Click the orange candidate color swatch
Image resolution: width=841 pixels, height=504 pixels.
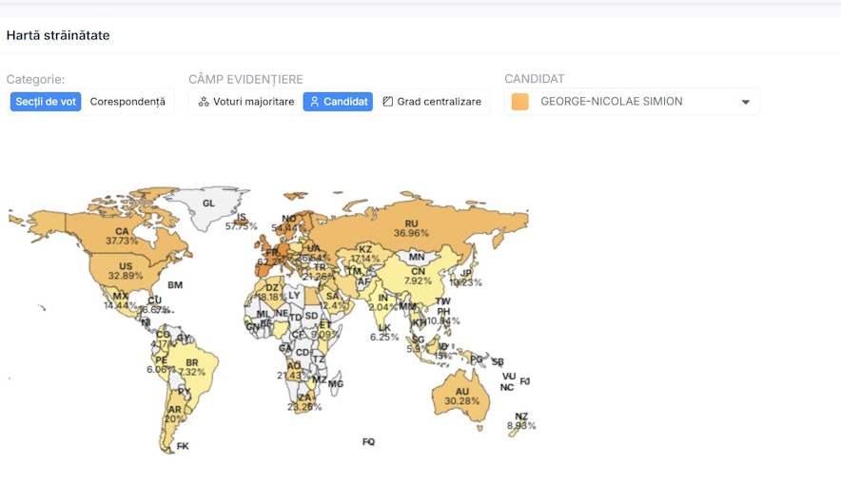(520, 102)
